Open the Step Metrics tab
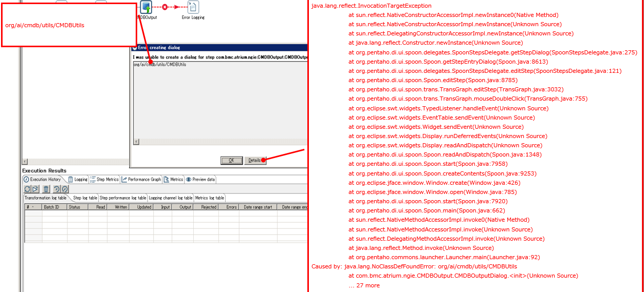The image size is (644, 292). 104,180
